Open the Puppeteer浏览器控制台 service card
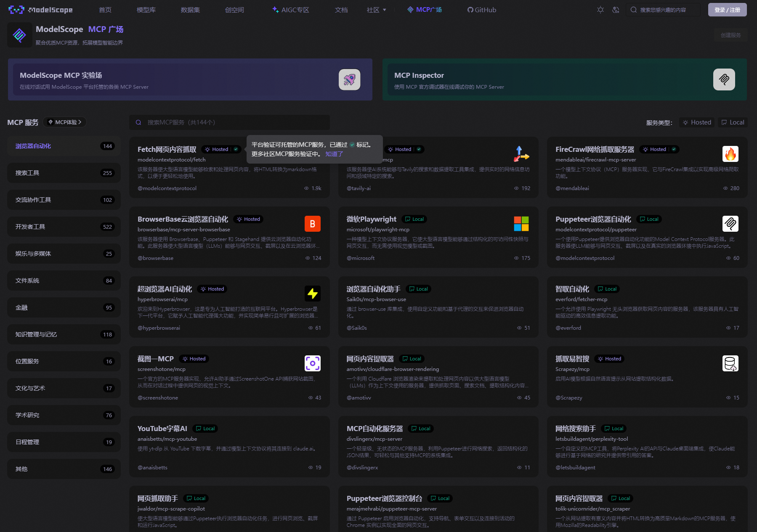The height and width of the screenshot is (532, 757). [438, 509]
